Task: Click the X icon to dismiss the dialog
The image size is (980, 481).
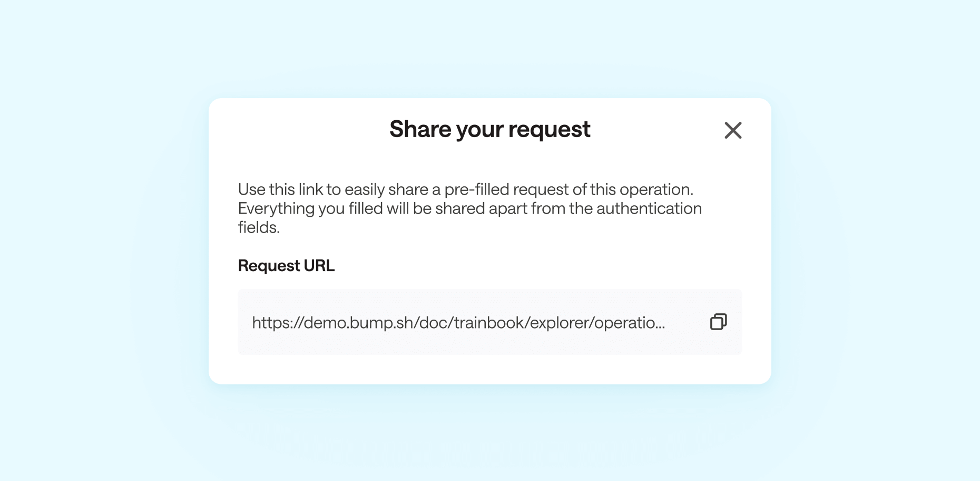Action: click(x=733, y=130)
